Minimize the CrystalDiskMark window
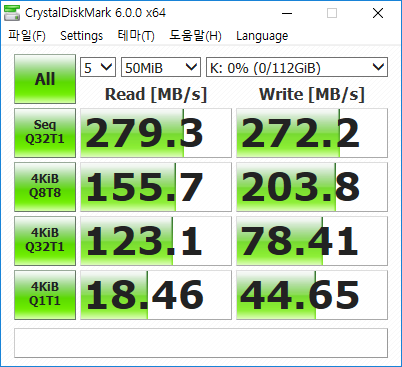The height and width of the screenshot is (367, 402). pos(287,13)
